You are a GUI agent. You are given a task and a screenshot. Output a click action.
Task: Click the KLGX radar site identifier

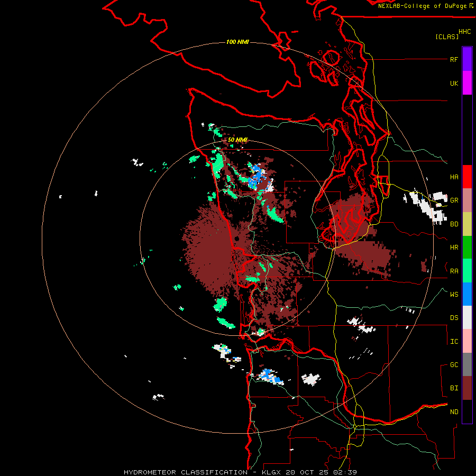pyautogui.click(x=272, y=472)
